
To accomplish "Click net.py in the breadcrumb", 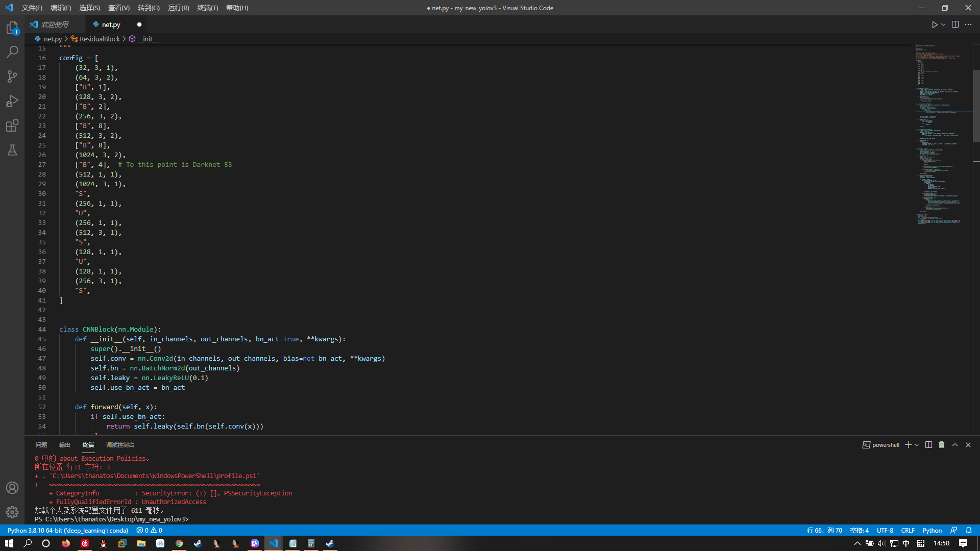I will pyautogui.click(x=53, y=39).
